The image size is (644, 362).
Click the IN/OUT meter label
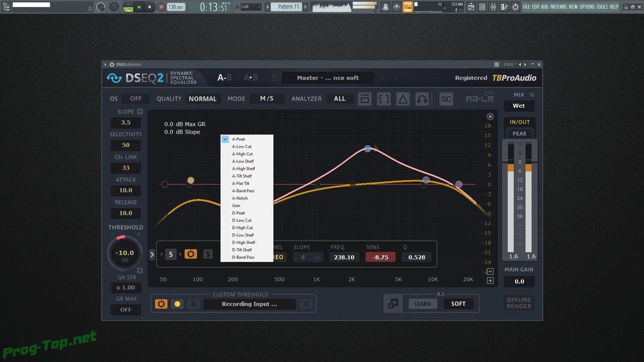point(519,122)
